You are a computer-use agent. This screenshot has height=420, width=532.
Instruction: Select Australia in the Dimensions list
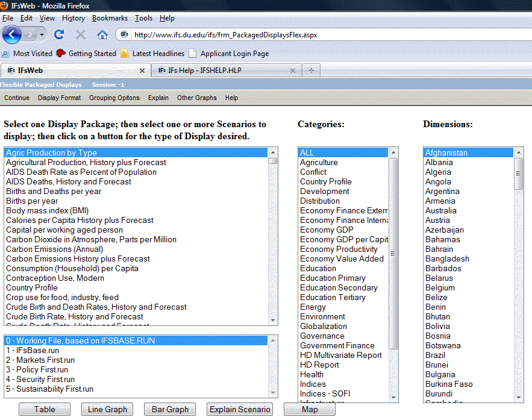click(x=441, y=210)
